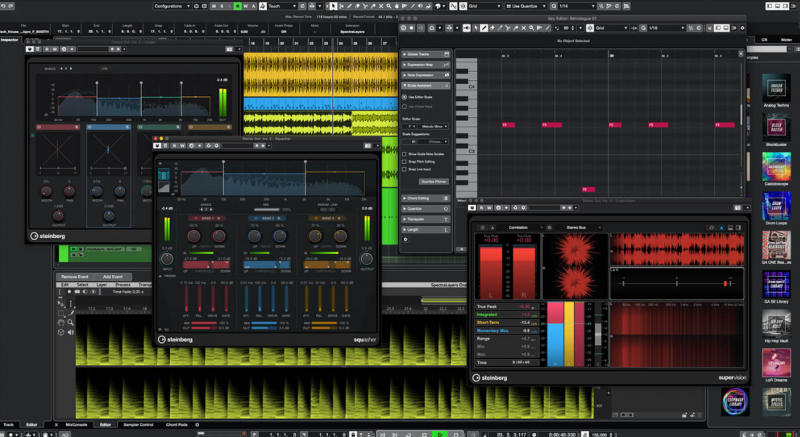Open the Configurations dropdown in top toolbar
Screen dimensions: 800x437
(174, 6)
